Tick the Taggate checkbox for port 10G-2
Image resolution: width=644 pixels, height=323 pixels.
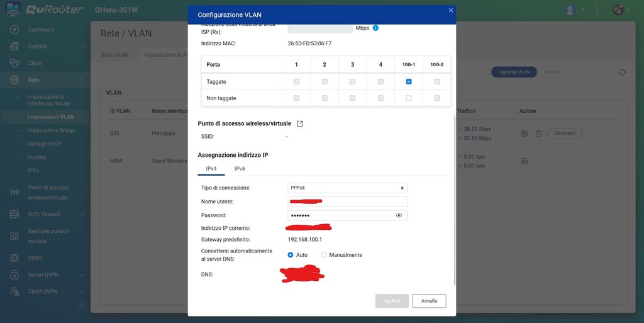[437, 82]
